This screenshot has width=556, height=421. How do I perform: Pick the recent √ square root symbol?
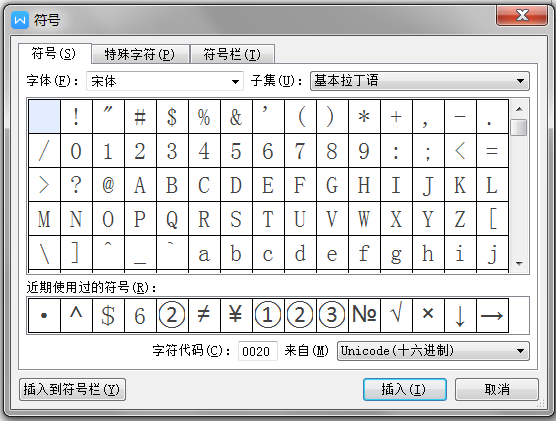396,315
